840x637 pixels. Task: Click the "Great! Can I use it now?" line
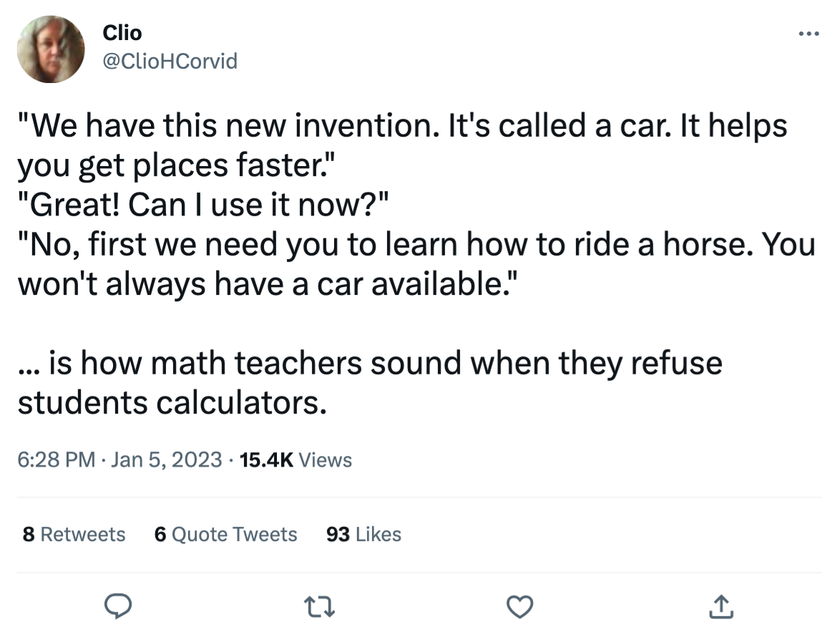(202, 206)
